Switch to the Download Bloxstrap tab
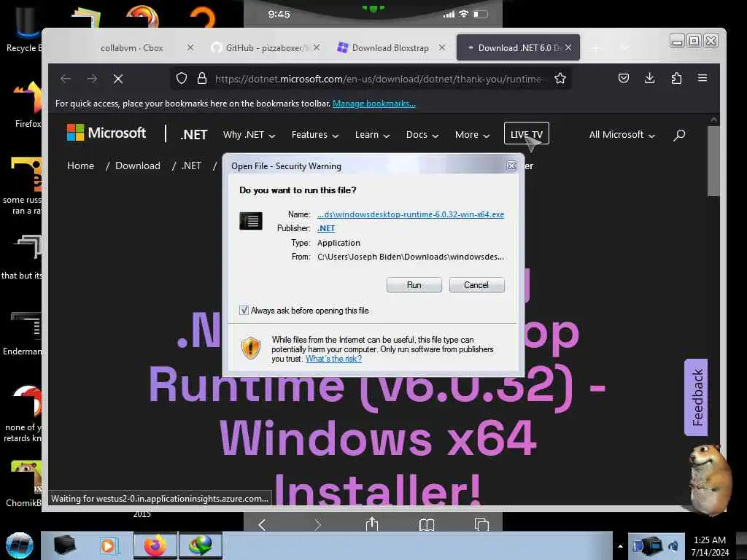 391,47
